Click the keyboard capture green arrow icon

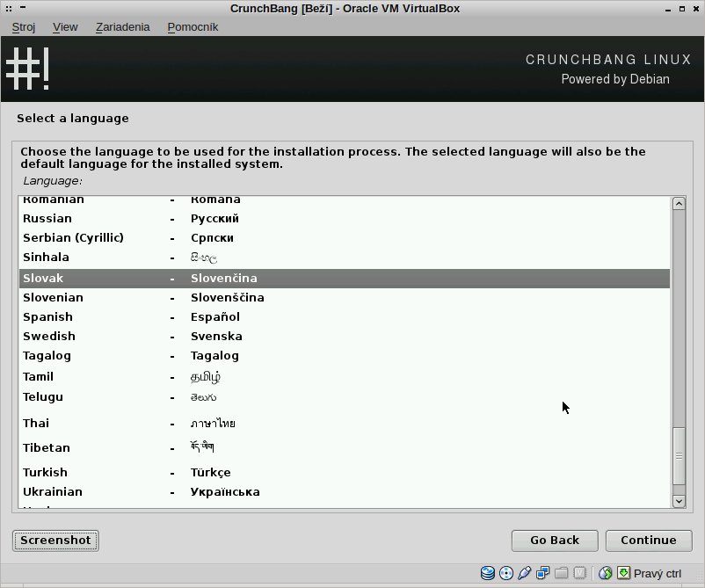point(623,573)
